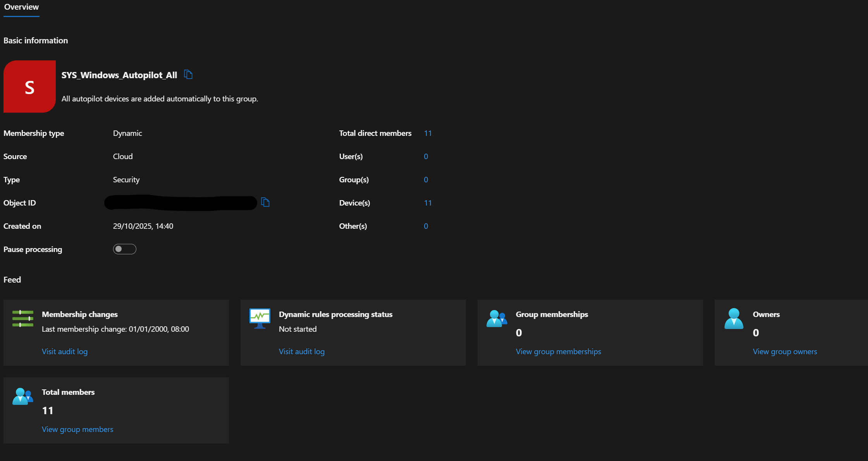The height and width of the screenshot is (461, 868).
Task: Visit audit log under Dynamic rules status
Action: click(x=301, y=351)
